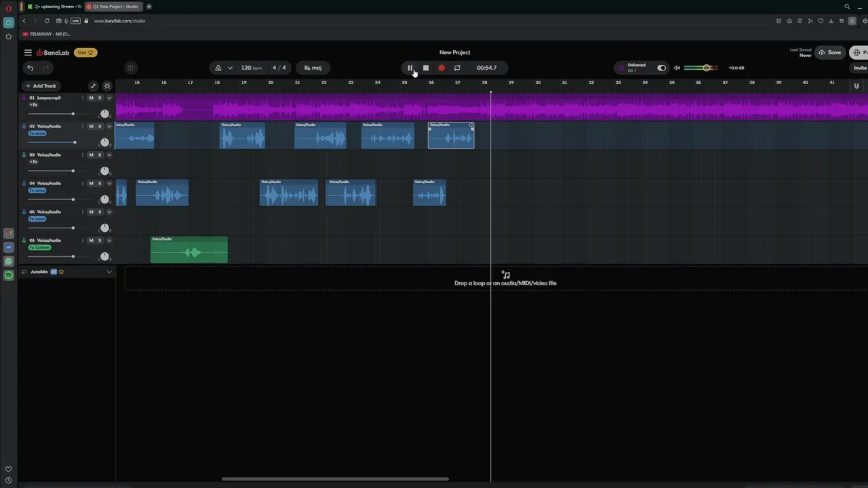The height and width of the screenshot is (488, 868).
Task: Add Fx to track 03 Voice/Audio
Action: tap(33, 162)
